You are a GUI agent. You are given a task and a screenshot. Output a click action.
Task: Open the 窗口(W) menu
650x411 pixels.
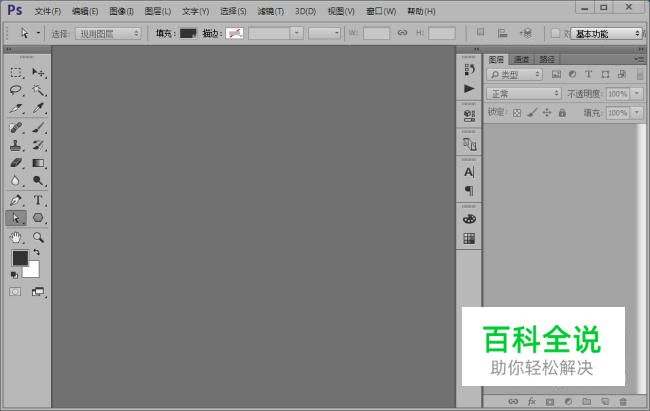[x=381, y=12]
